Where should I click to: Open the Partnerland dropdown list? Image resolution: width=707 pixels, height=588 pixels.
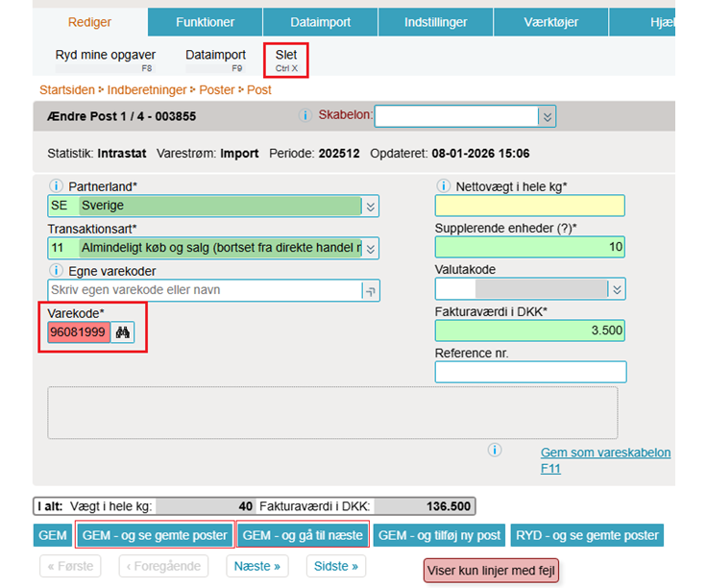pos(371,206)
